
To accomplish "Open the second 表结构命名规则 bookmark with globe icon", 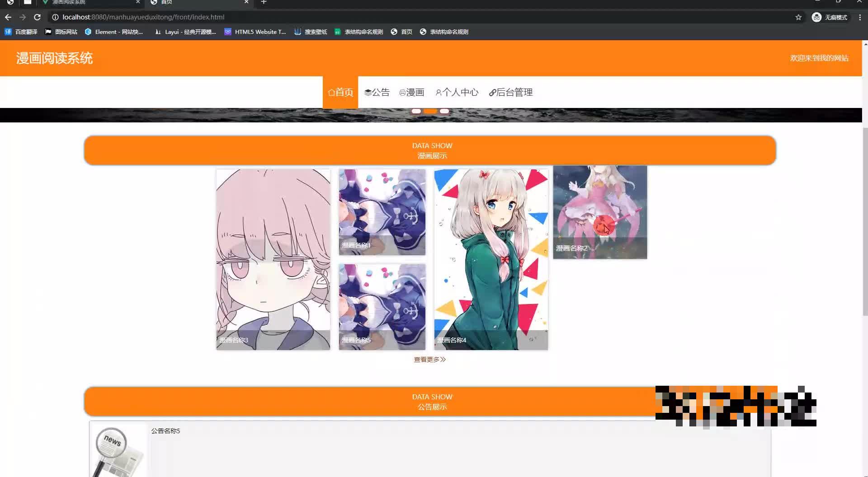I will tap(444, 32).
